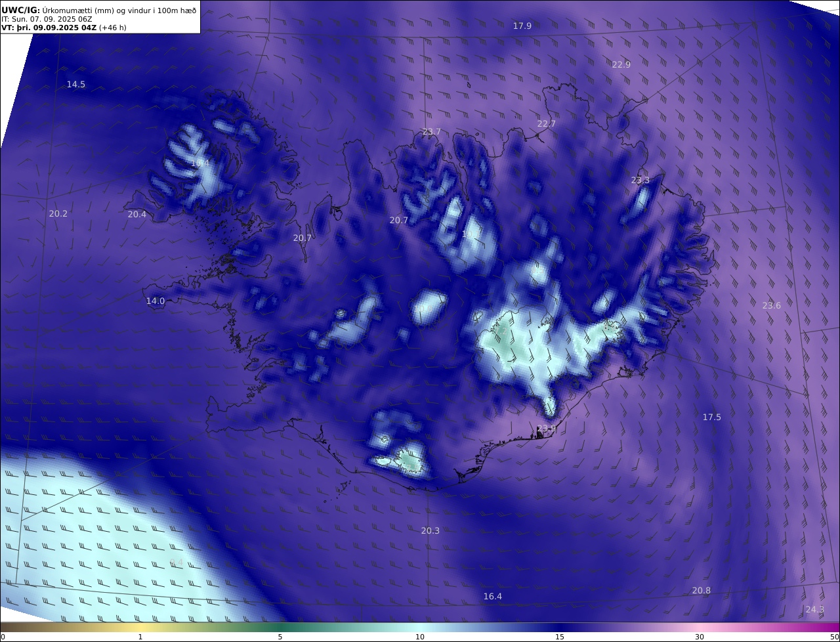Click the valid time line 'VT: þri. 09.09.2025 04Z'
The width and height of the screenshot is (840, 642).
[x=49, y=28]
